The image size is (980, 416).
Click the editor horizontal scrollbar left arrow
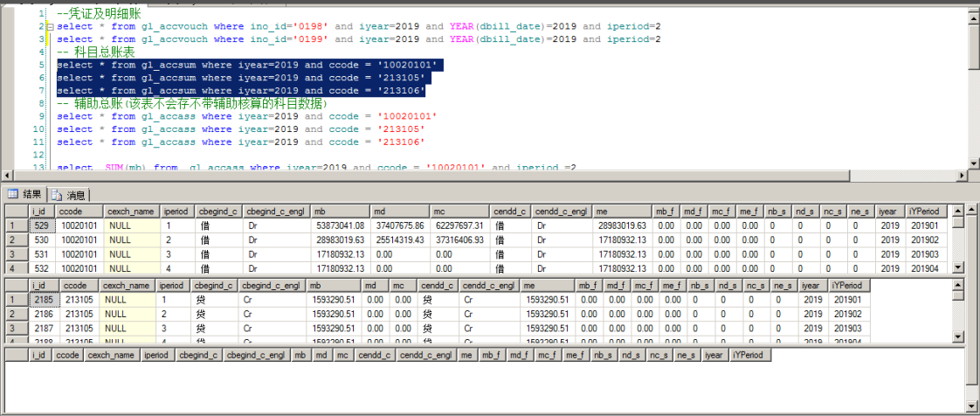(x=8, y=175)
